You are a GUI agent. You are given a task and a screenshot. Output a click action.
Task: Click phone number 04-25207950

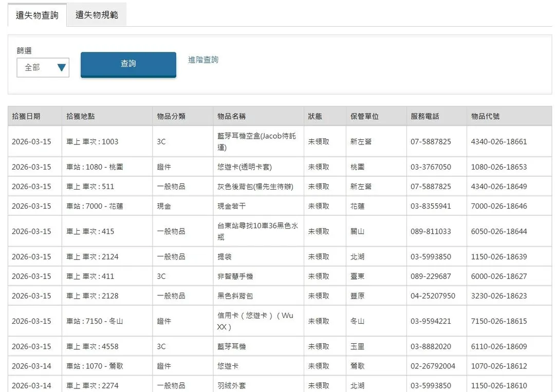coord(433,296)
